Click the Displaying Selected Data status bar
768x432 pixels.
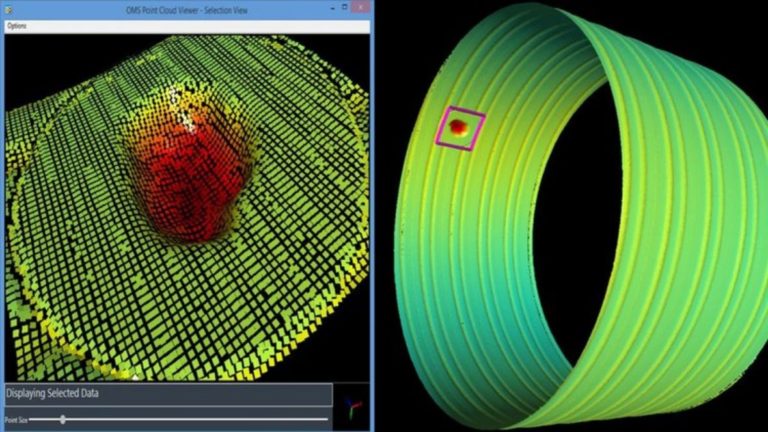[x=167, y=394]
